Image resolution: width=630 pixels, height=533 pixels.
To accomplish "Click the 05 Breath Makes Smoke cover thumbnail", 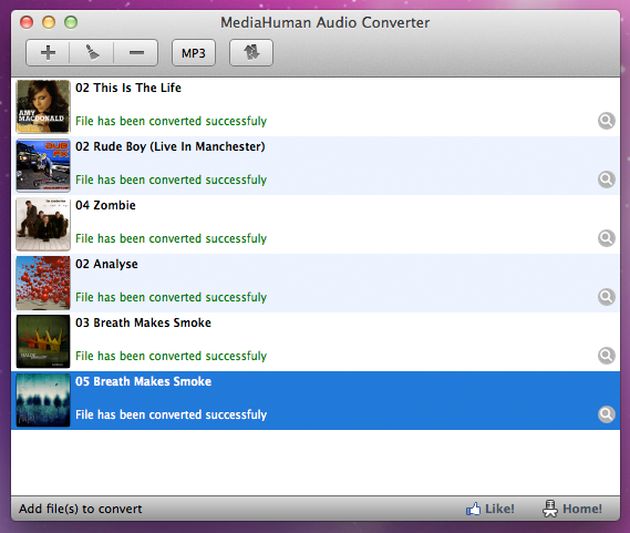I will pos(43,400).
